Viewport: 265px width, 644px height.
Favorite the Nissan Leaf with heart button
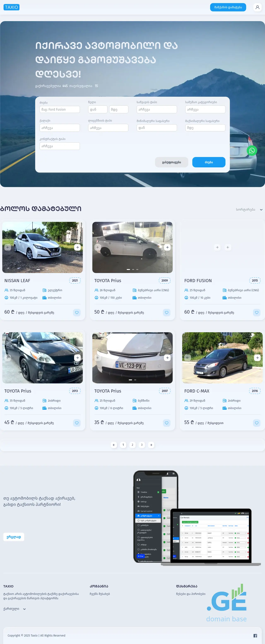tap(77, 312)
